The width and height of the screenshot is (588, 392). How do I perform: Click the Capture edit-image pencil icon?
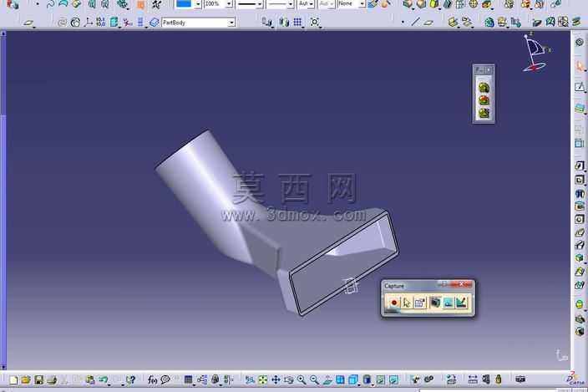[x=461, y=303]
